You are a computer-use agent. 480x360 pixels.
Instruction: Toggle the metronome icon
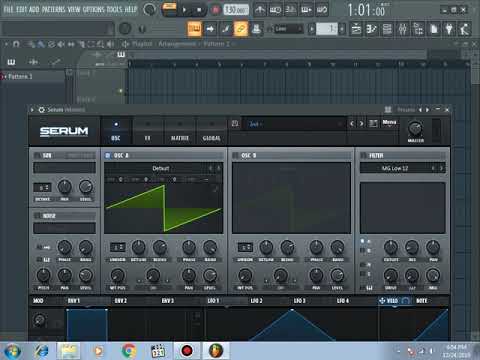(x=260, y=10)
